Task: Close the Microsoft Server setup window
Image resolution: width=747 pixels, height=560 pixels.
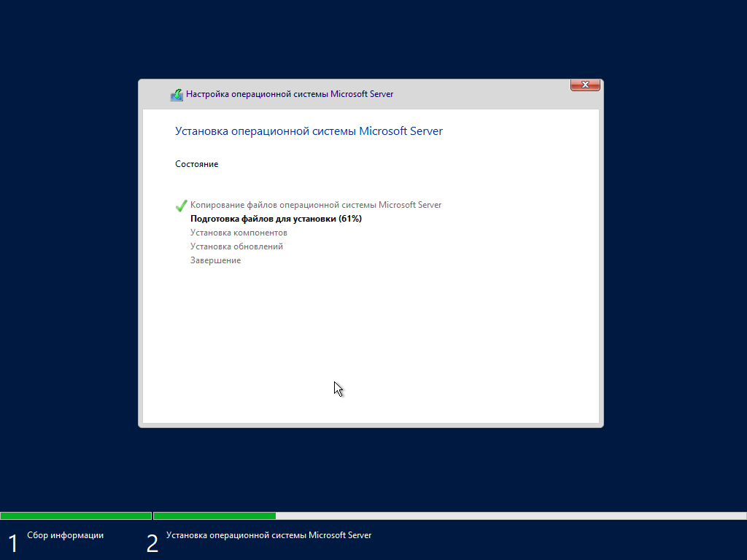Action: (585, 85)
